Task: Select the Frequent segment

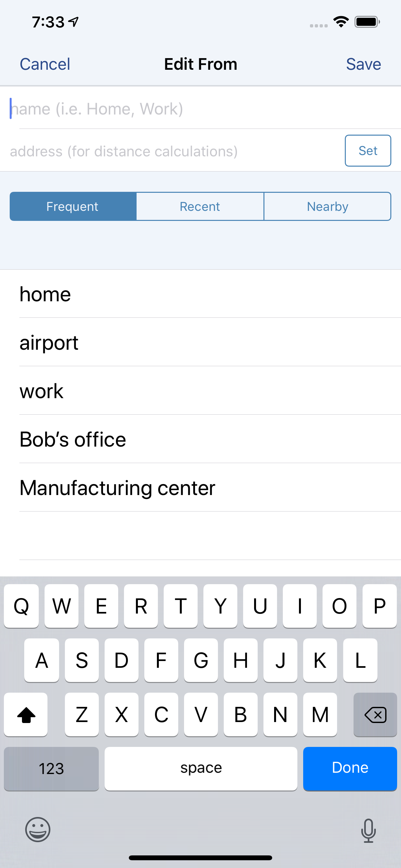Action: tap(73, 207)
